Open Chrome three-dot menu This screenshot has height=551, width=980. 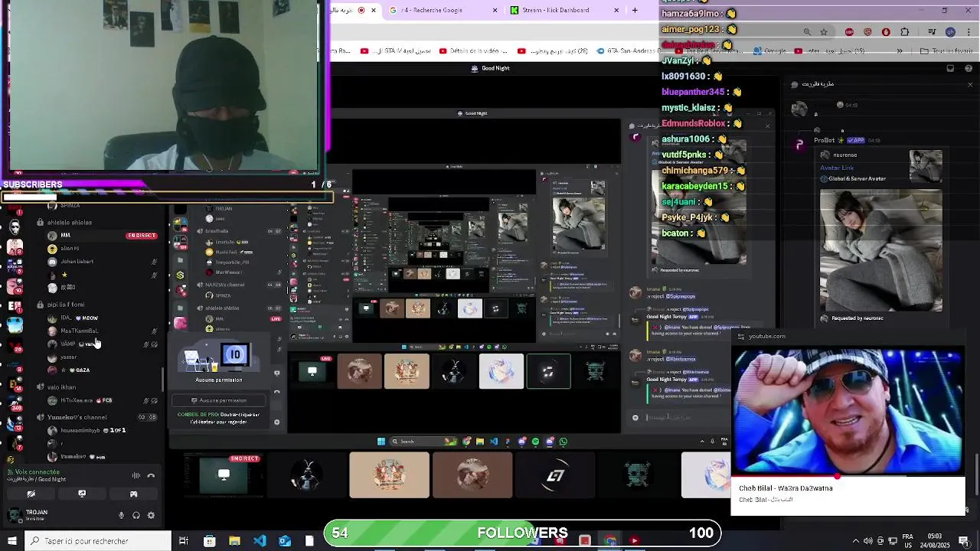969,32
